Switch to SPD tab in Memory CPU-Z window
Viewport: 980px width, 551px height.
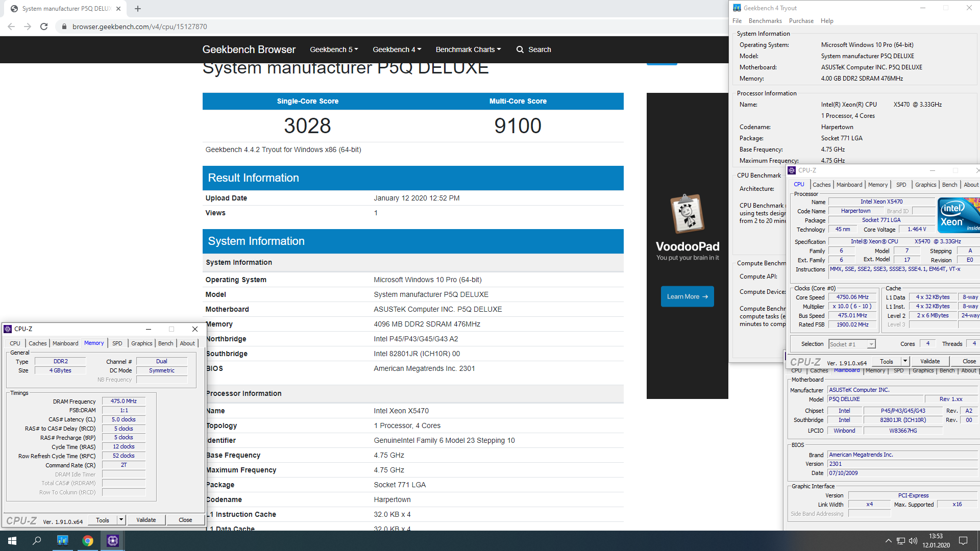pos(117,343)
